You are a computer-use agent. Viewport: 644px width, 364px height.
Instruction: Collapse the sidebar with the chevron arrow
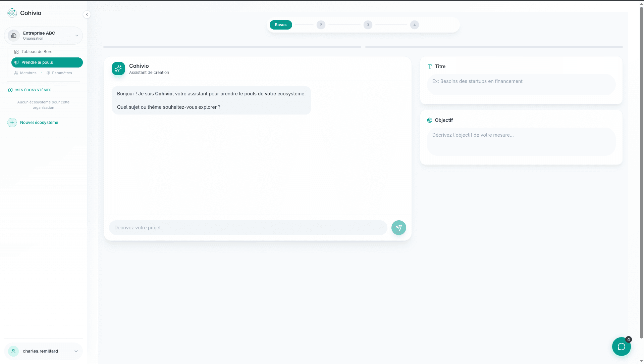87,14
